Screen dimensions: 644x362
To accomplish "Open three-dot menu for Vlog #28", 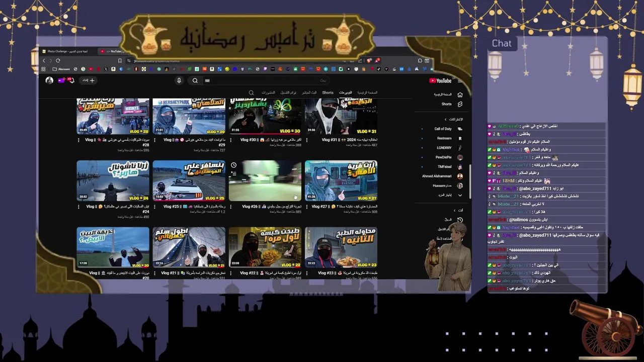I will pos(78,140).
